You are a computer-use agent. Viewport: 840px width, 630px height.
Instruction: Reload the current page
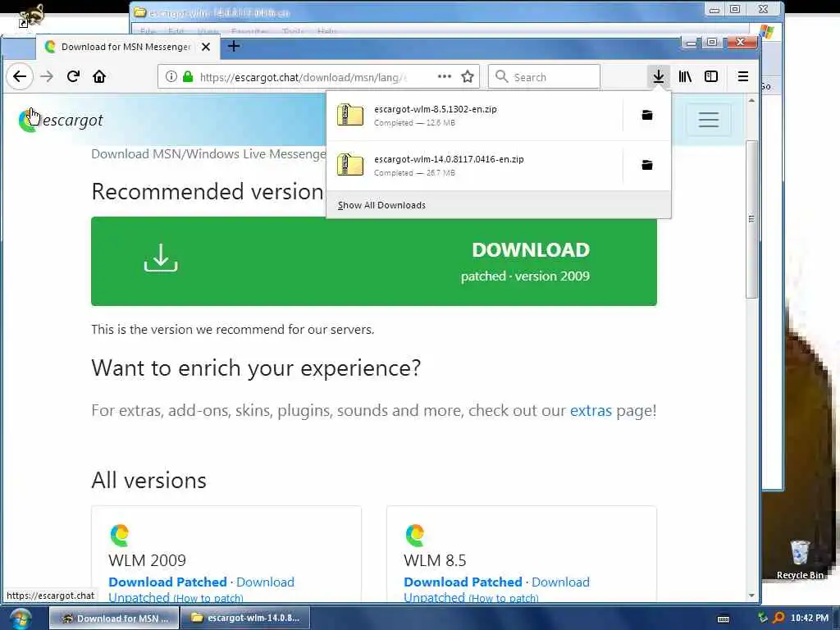(73, 76)
